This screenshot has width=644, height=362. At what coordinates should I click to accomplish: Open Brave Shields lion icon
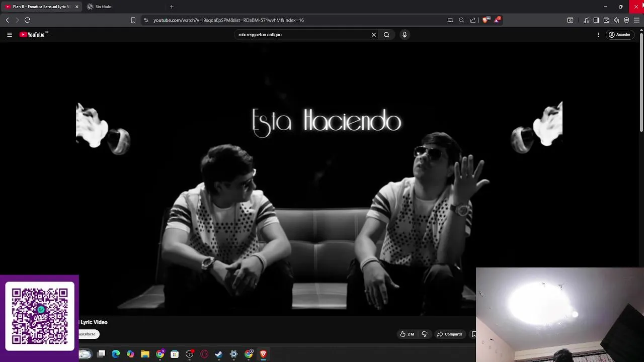[x=486, y=20]
